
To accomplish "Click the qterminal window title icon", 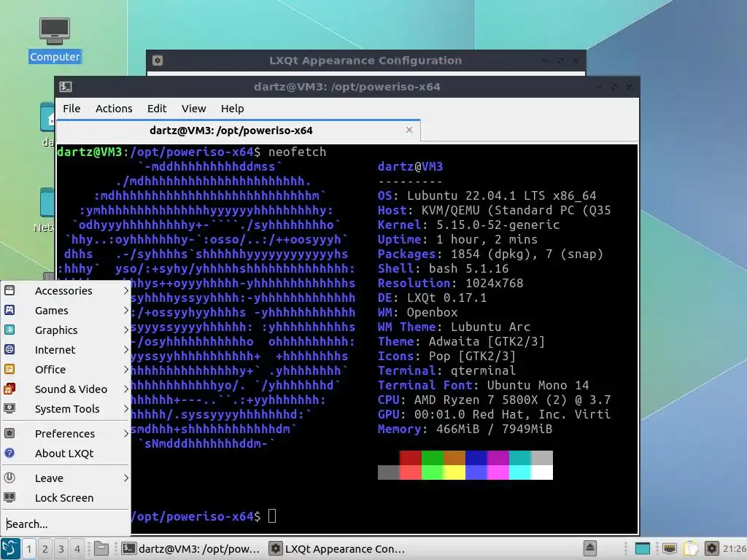I will tap(65, 87).
